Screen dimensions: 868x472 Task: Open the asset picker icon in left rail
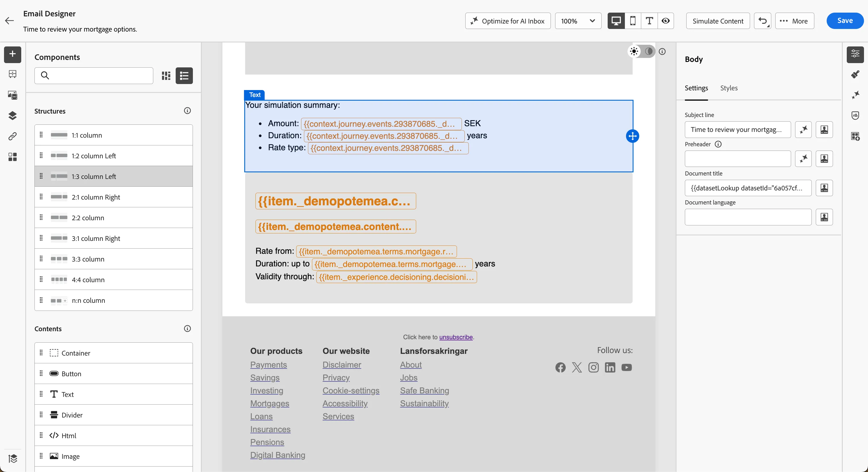click(x=12, y=95)
